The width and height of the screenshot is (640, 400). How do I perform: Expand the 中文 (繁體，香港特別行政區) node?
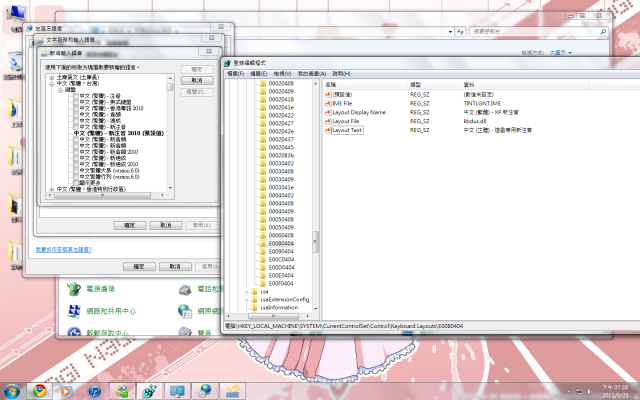click(x=52, y=189)
